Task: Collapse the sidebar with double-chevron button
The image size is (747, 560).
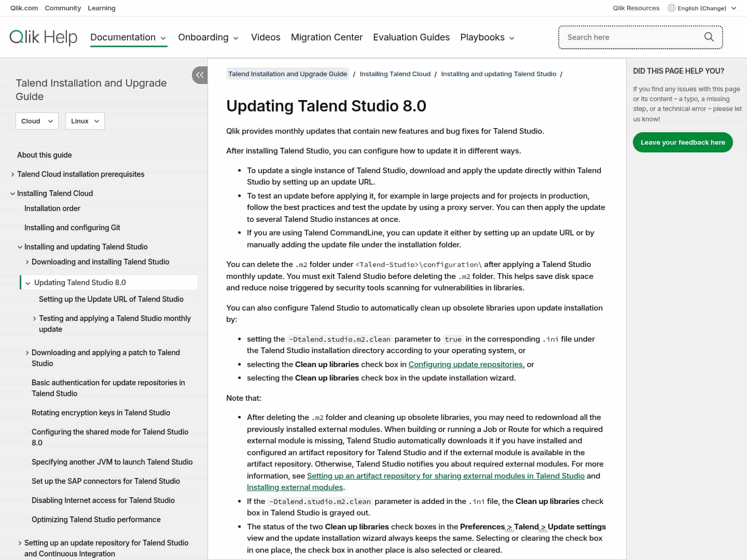Action: (200, 75)
